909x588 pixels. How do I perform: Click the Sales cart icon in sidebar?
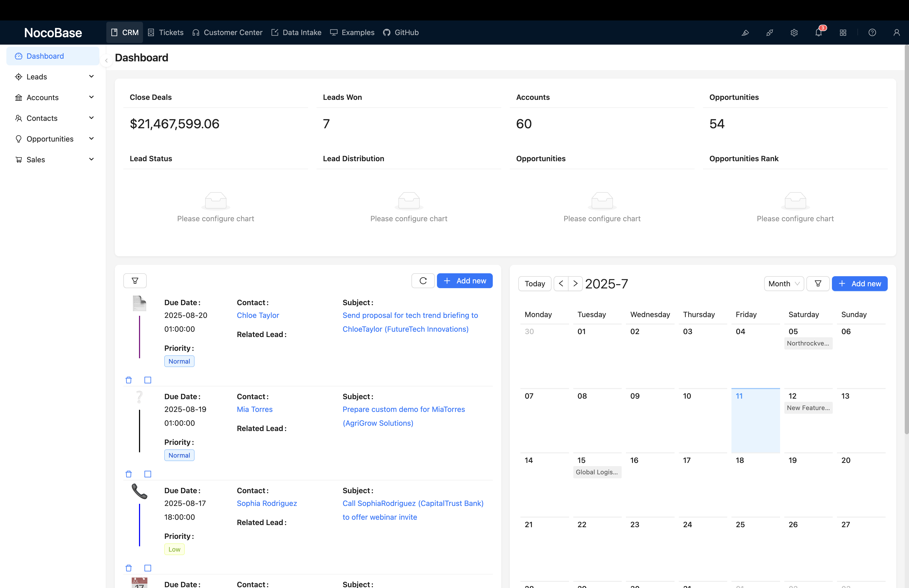coord(18,160)
